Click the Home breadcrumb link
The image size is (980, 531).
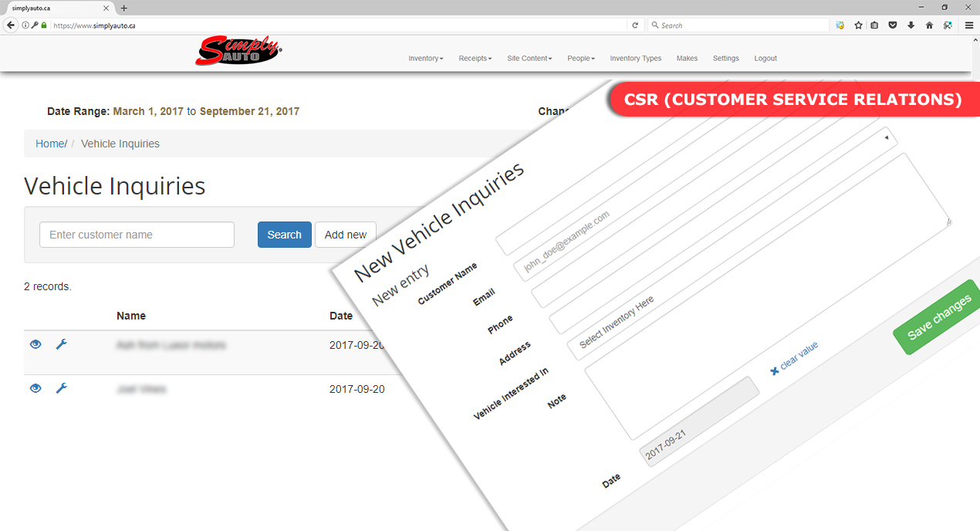pyautogui.click(x=50, y=144)
